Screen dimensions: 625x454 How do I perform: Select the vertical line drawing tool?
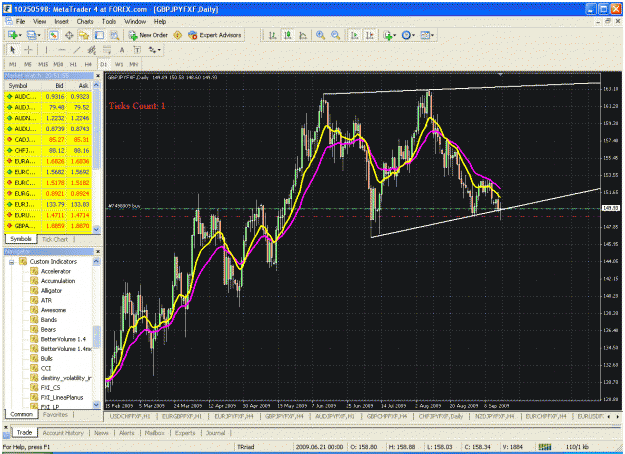point(46,50)
